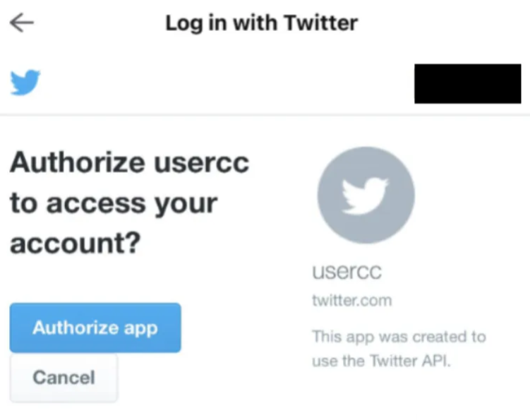Click the word usercc in the heading
The image size is (530, 420).
(x=202, y=164)
